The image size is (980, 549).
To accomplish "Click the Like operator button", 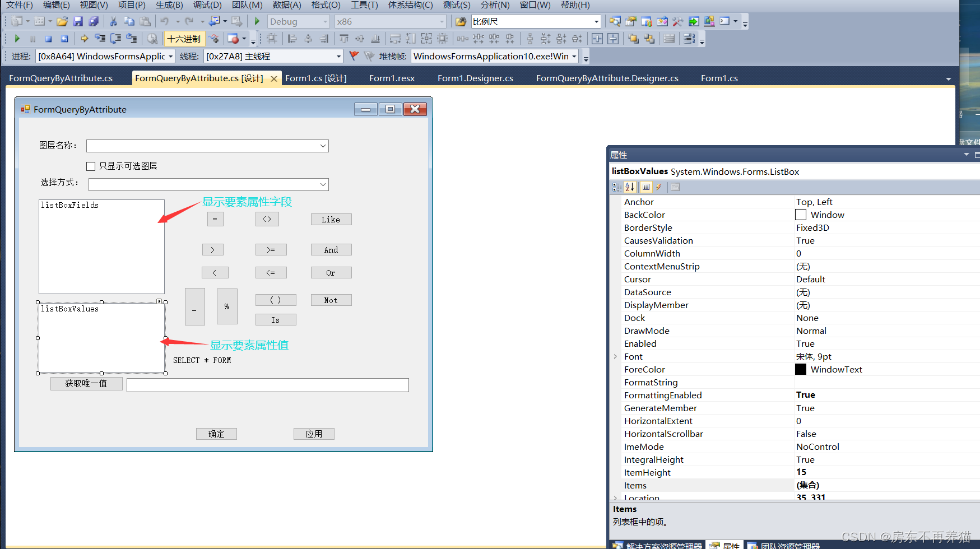I will (x=331, y=220).
